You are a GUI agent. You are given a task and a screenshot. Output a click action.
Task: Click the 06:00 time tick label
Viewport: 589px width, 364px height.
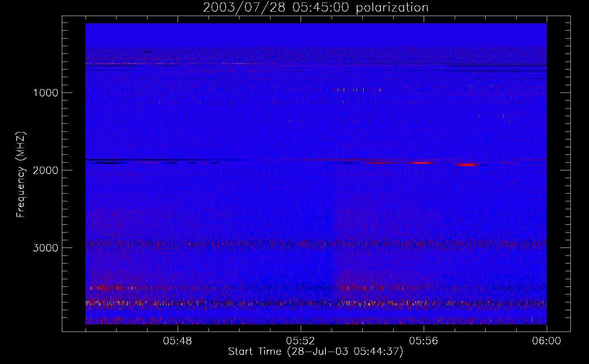click(547, 341)
